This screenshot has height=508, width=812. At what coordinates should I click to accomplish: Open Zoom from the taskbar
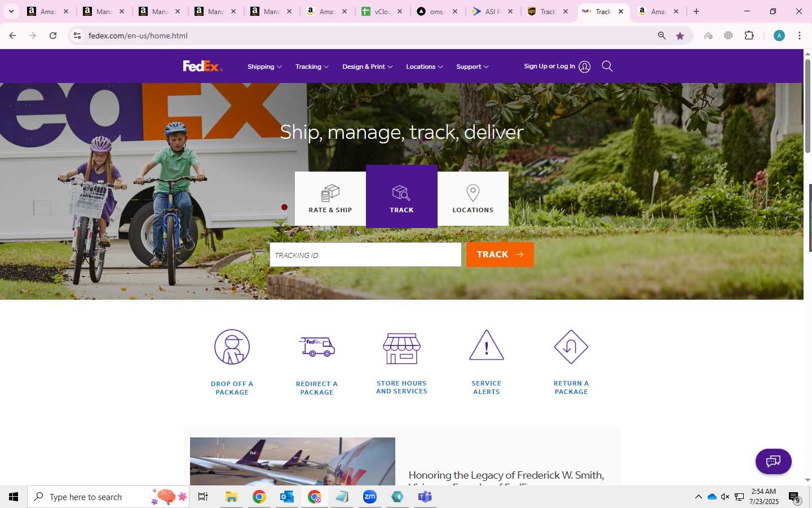tap(370, 497)
